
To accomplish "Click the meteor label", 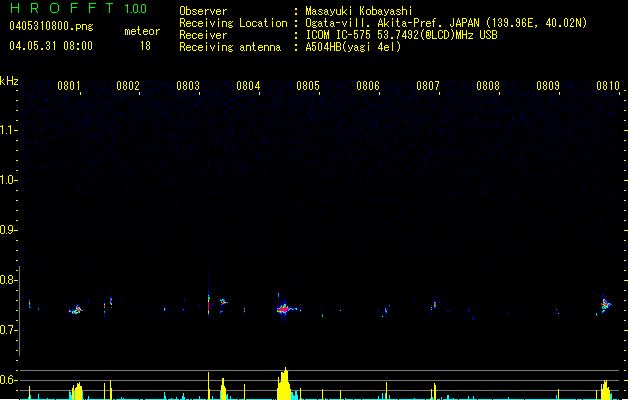I will [142, 31].
